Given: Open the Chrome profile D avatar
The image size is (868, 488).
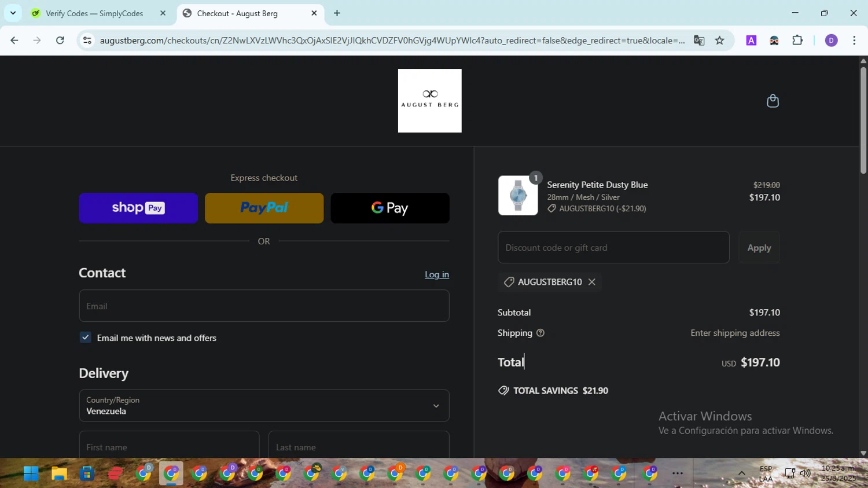Looking at the screenshot, I should point(831,41).
